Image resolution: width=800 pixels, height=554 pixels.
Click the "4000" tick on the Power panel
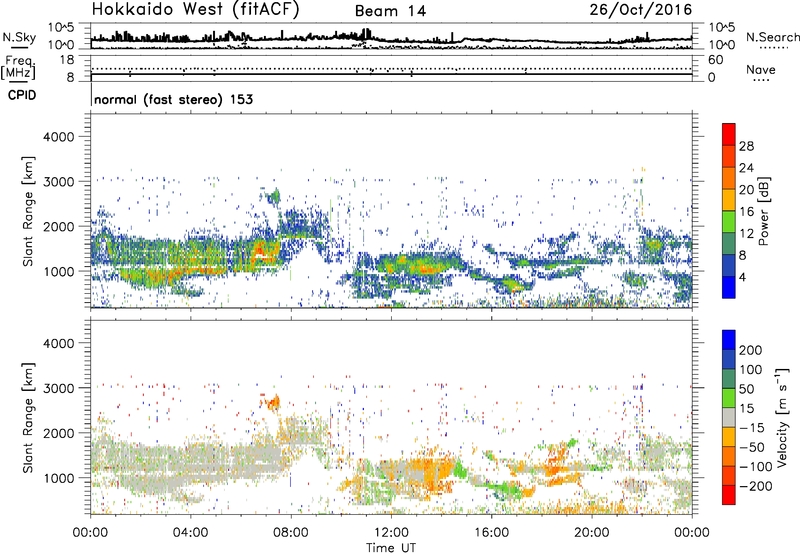coord(58,137)
